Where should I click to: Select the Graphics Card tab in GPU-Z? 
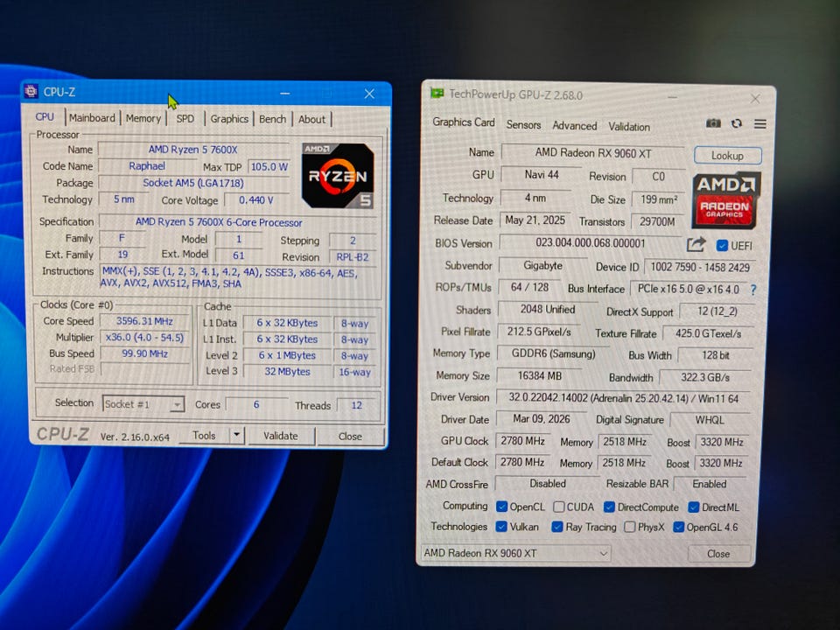[464, 122]
